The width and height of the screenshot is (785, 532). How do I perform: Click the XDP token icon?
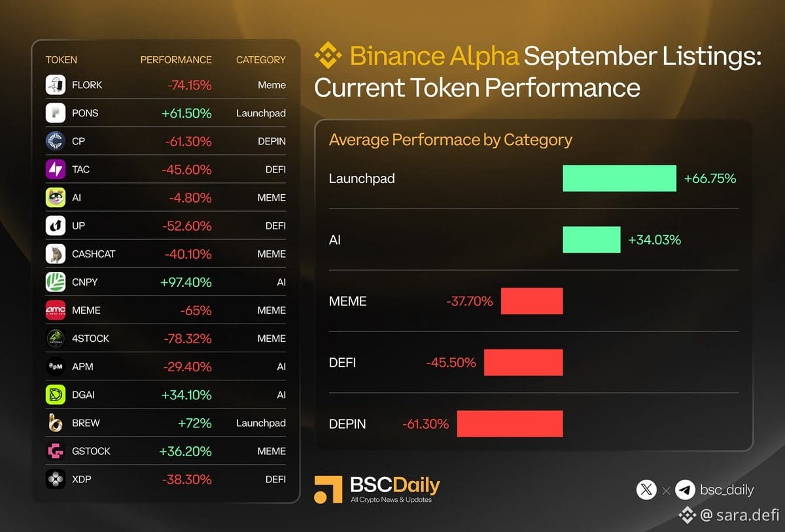[x=56, y=479]
